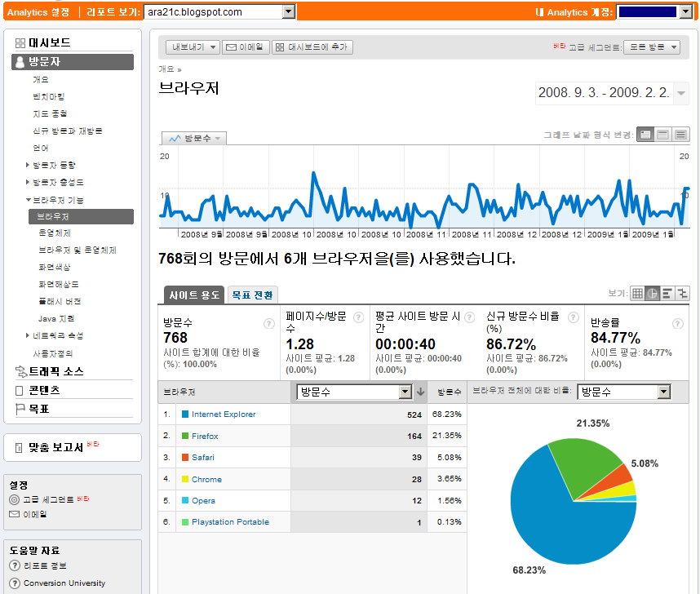Open 리포트 정보 help item

point(45,566)
